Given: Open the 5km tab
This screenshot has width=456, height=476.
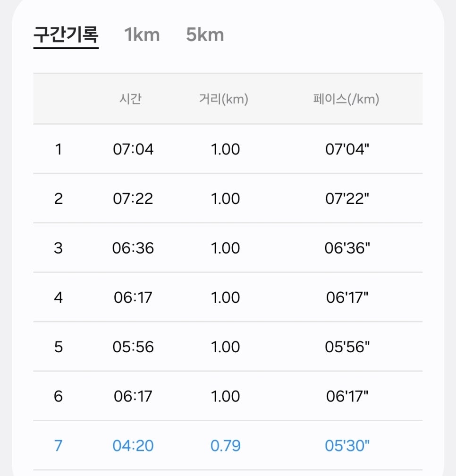Looking at the screenshot, I should tap(205, 35).
